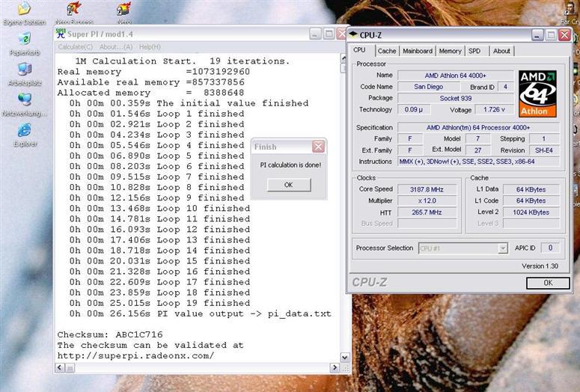Click the AMD Athlon 64 logo

coord(537,94)
